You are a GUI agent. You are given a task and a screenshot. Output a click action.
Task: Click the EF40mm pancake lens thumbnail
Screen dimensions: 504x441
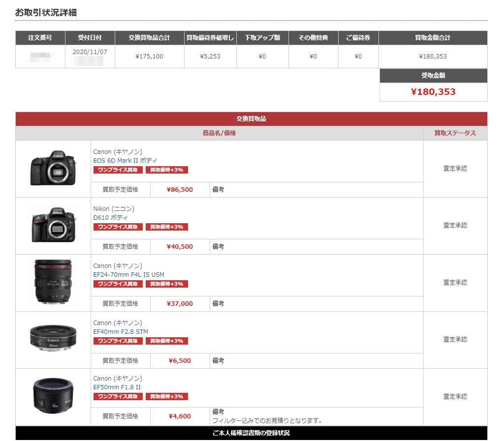53,338
